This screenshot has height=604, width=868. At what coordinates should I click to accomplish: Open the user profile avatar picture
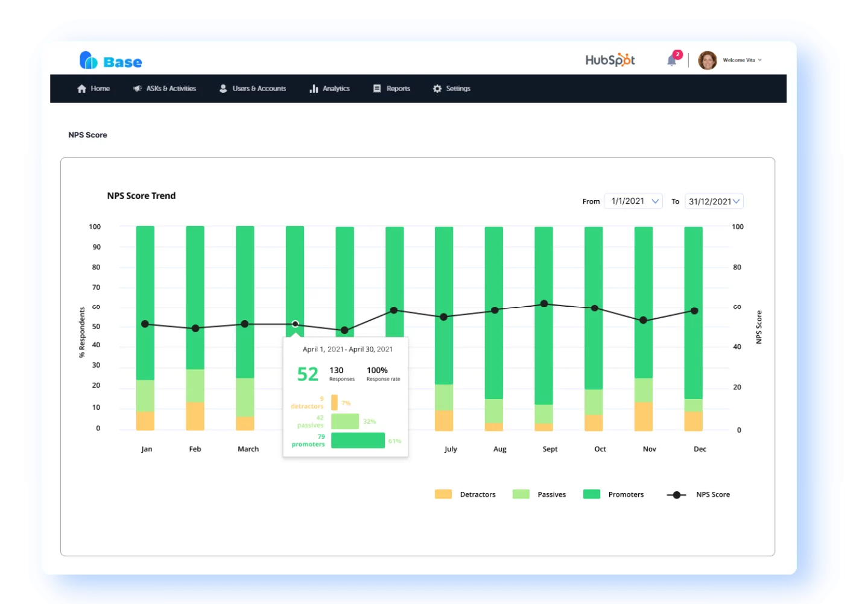click(x=706, y=60)
